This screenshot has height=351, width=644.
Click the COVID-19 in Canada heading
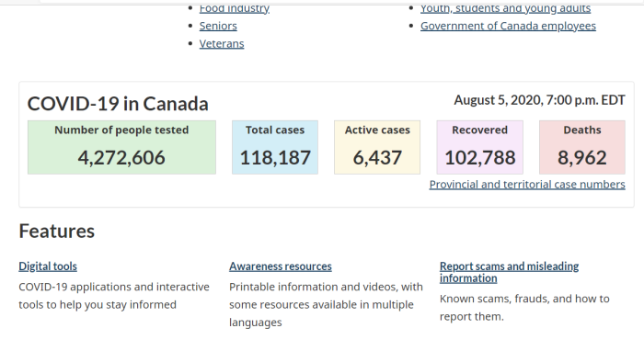pyautogui.click(x=118, y=104)
